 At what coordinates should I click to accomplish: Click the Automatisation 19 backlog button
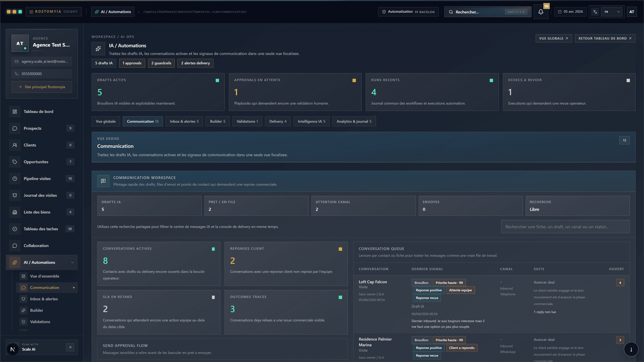coord(409,12)
